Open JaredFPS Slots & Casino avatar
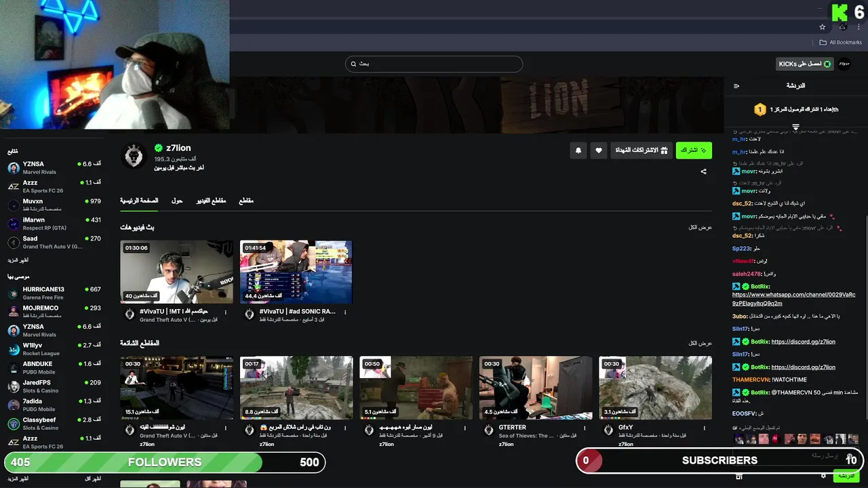This screenshot has width=868, height=488. tap(14, 386)
